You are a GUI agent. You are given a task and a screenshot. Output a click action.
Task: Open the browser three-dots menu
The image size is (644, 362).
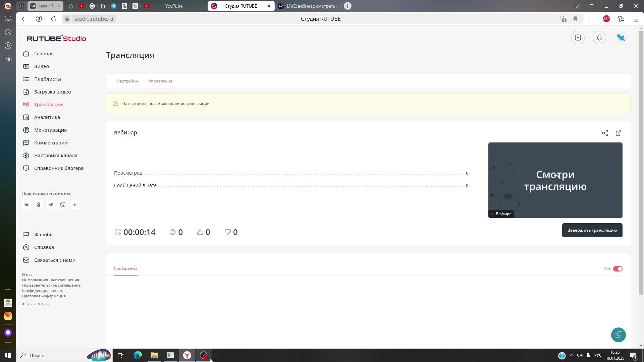pos(590,19)
